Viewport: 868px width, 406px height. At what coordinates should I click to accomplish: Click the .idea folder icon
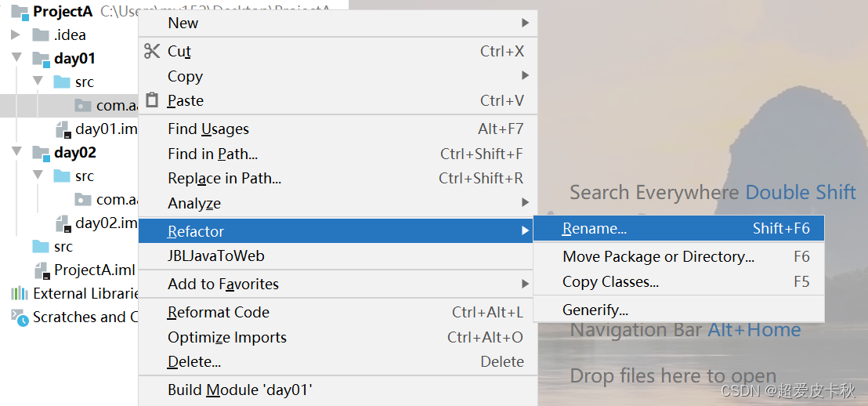[41, 34]
